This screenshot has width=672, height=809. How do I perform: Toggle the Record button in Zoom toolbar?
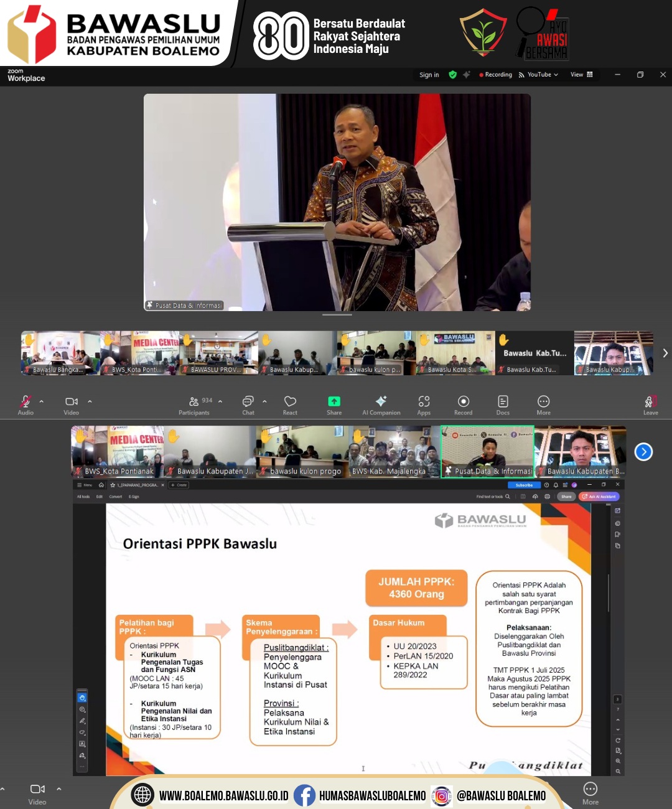(463, 404)
